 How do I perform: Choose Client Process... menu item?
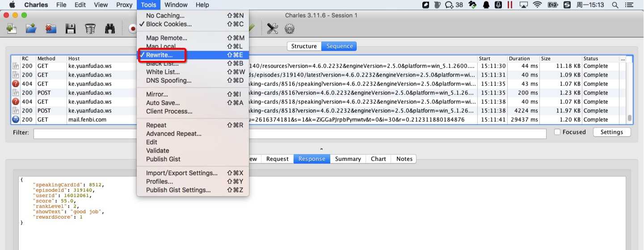pyautogui.click(x=193, y=111)
